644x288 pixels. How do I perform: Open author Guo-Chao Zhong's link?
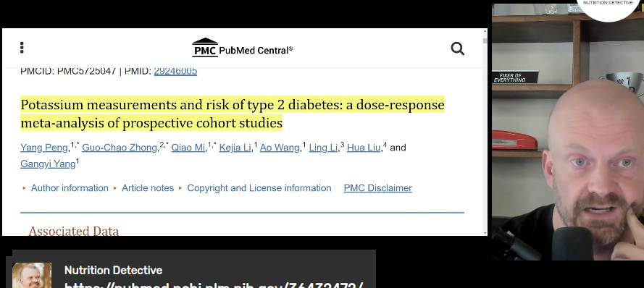point(120,148)
